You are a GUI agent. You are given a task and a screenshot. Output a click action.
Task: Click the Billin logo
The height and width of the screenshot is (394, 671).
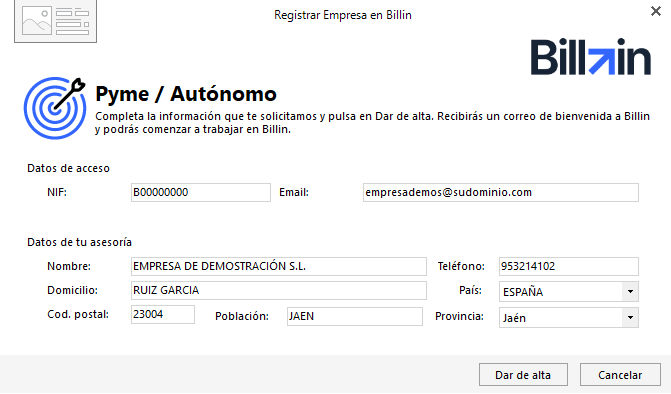[591, 56]
